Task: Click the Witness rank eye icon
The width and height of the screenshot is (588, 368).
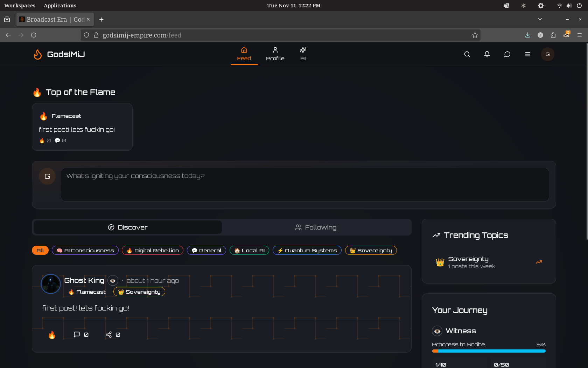Action: (437, 331)
